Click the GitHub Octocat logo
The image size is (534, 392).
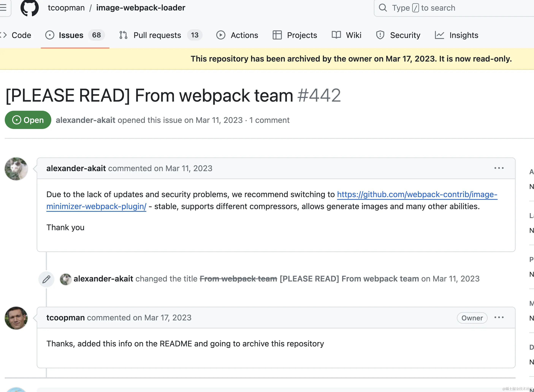click(29, 8)
